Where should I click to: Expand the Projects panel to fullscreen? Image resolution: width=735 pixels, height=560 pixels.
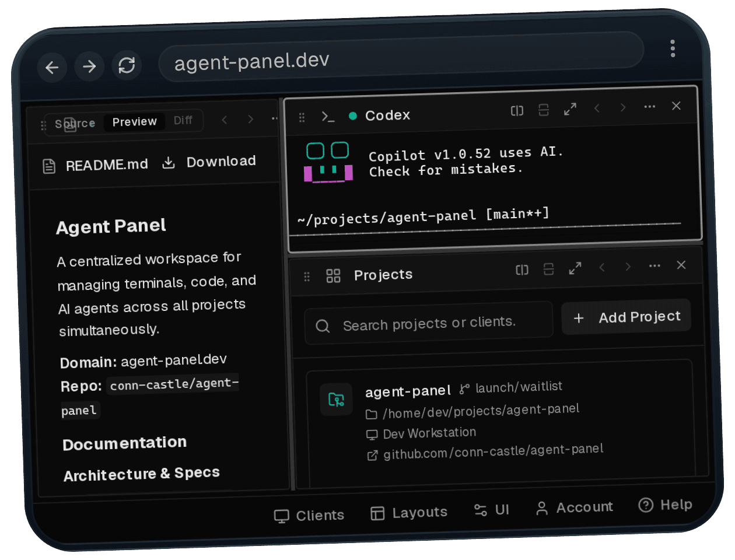[575, 268]
